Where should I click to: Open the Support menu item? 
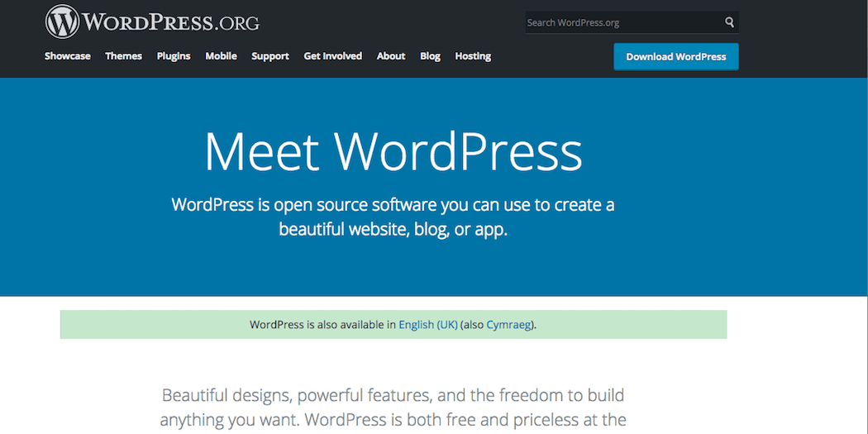tap(270, 56)
